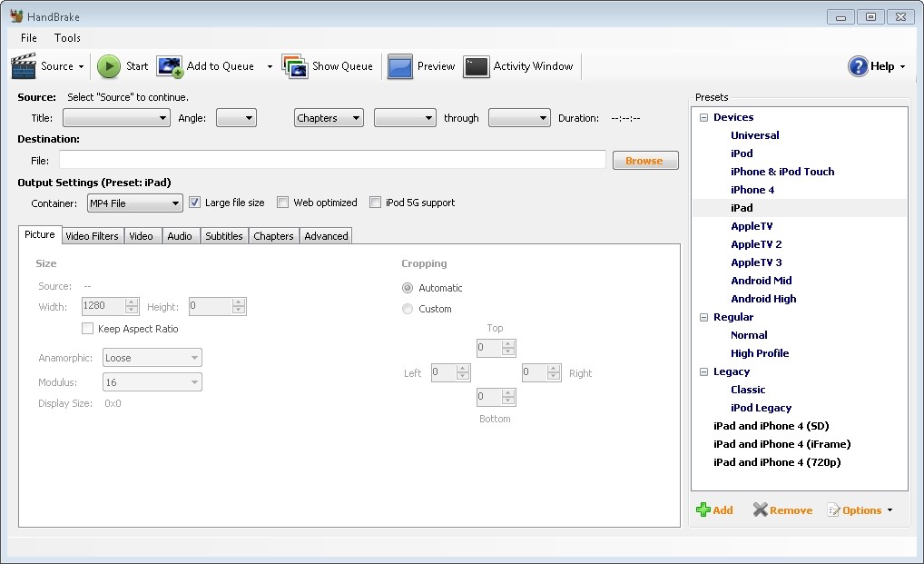The height and width of the screenshot is (564, 924).
Task: Switch to the Audio tab
Action: coord(180,236)
